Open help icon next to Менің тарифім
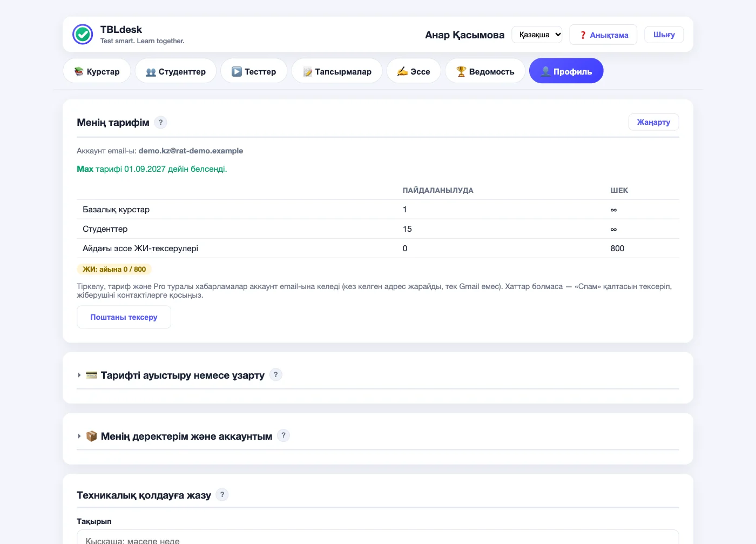756x544 pixels. coord(160,122)
